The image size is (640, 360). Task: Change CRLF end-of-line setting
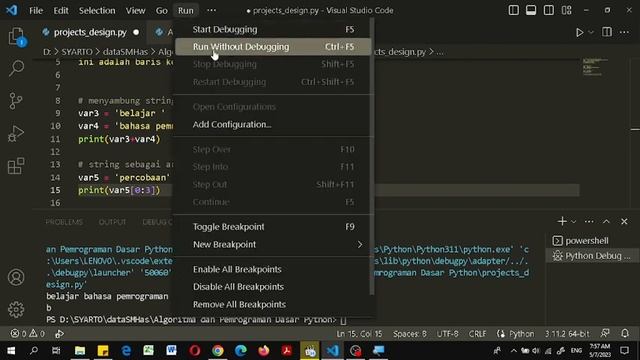point(477,334)
